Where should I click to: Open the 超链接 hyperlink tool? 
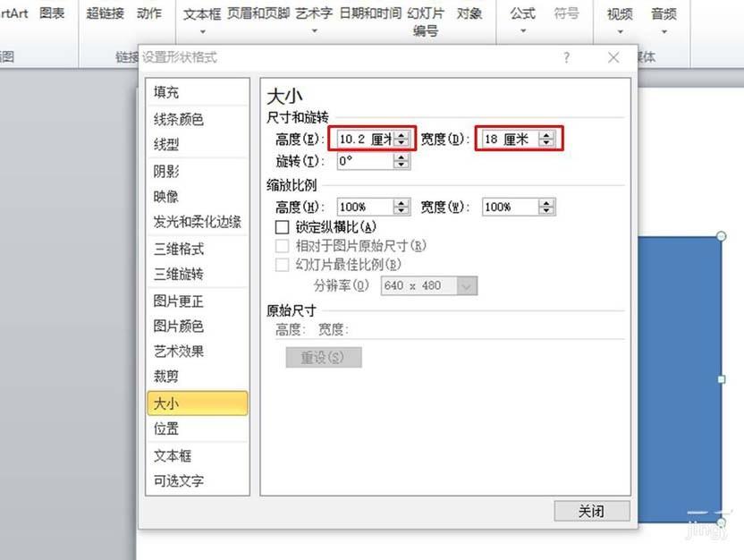coord(104,14)
